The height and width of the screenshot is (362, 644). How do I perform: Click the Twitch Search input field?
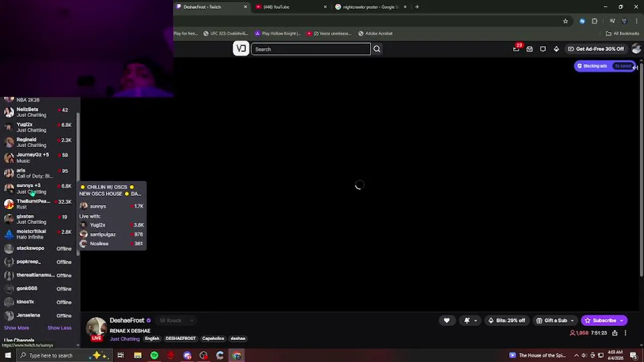click(x=311, y=49)
